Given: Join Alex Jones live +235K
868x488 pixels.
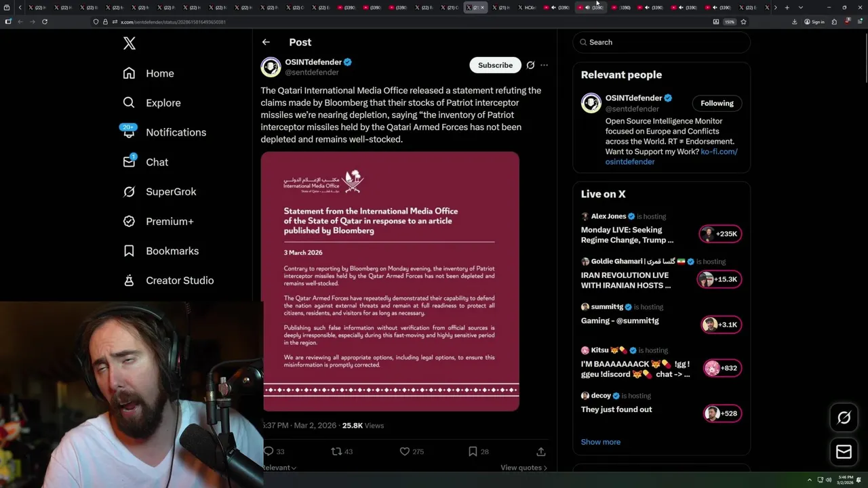Looking at the screenshot, I should point(720,234).
